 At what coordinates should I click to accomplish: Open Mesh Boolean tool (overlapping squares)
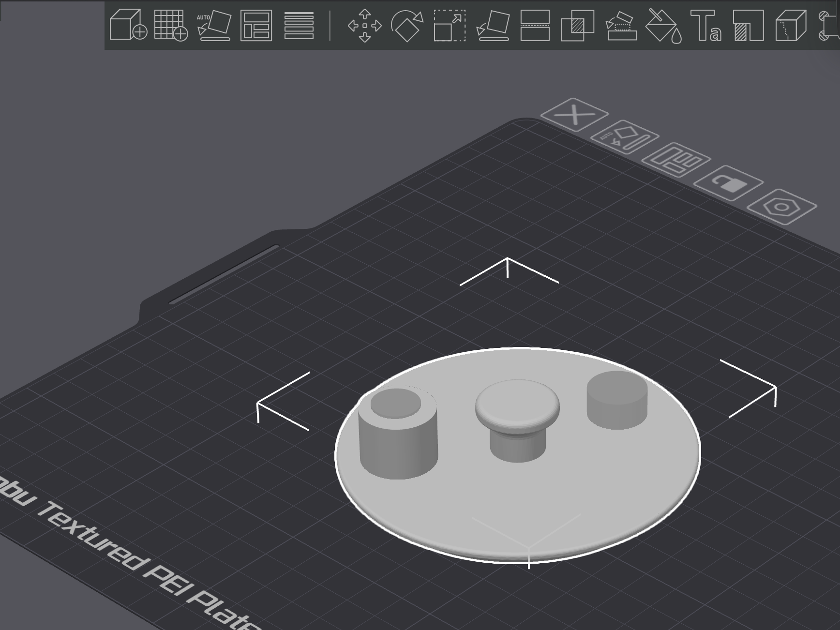(578, 26)
